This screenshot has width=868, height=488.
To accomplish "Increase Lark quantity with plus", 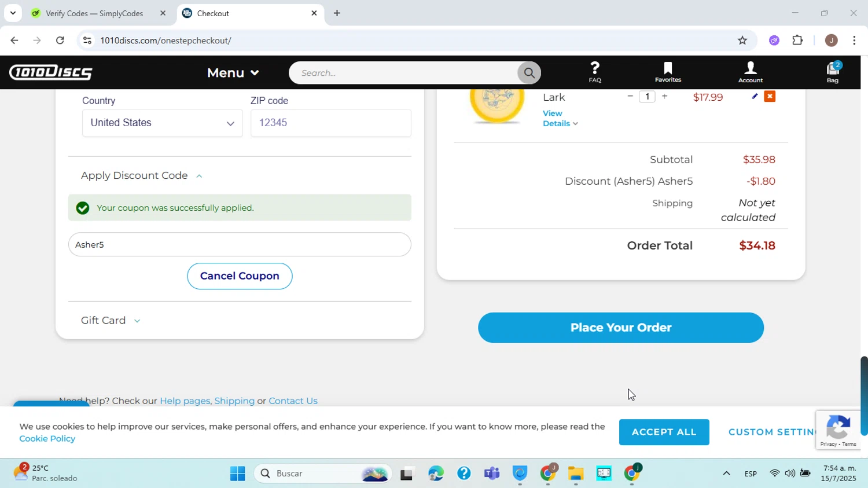I will (x=664, y=97).
